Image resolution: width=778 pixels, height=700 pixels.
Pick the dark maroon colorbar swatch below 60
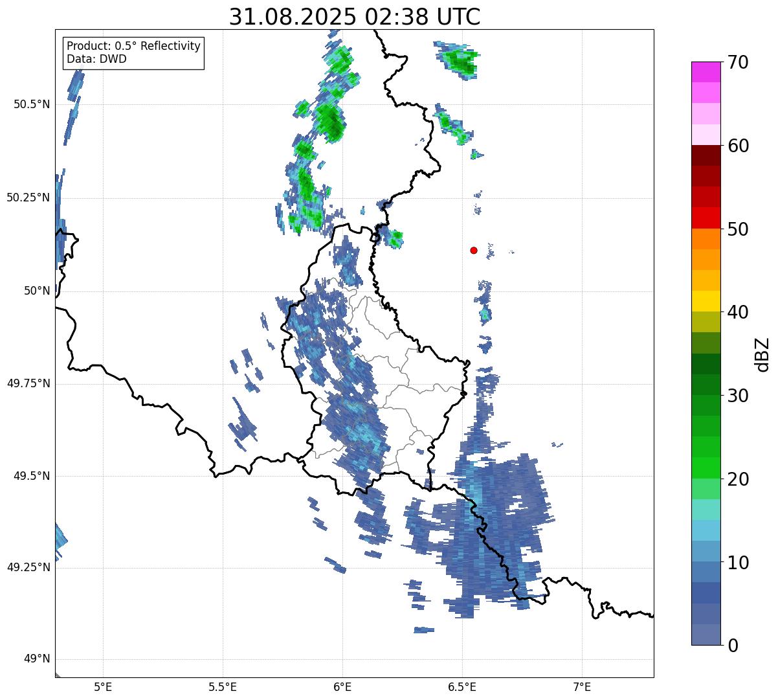coord(706,155)
